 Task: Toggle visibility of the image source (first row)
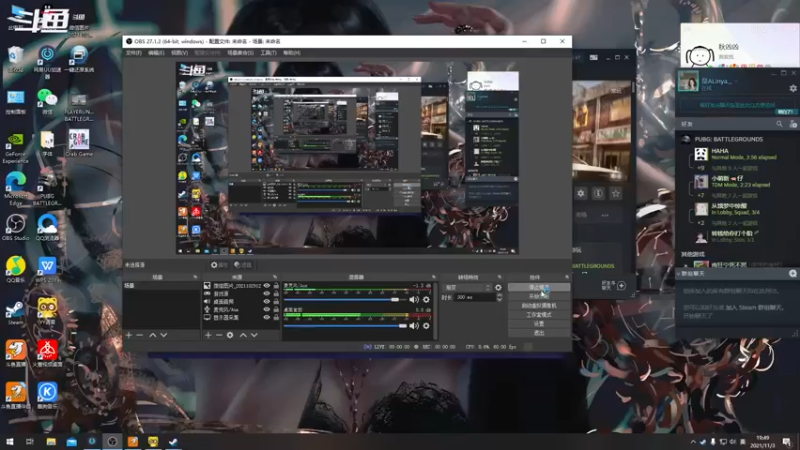coord(266,286)
